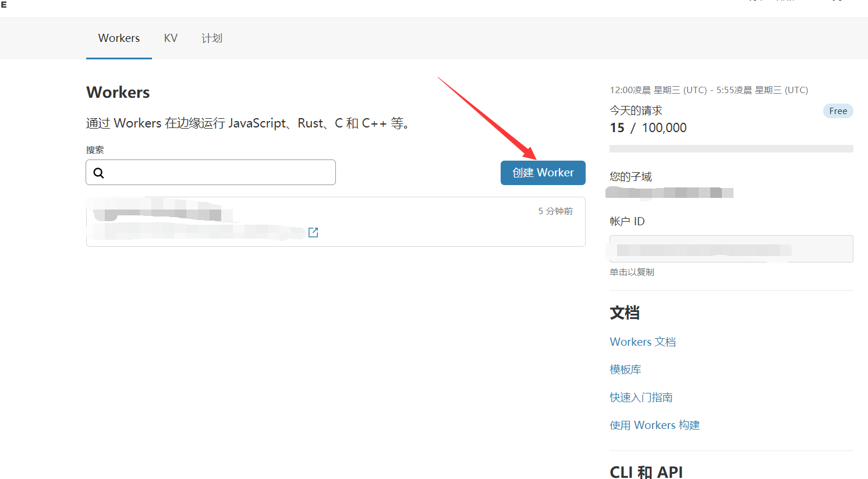Open the 模板库 link

point(625,370)
